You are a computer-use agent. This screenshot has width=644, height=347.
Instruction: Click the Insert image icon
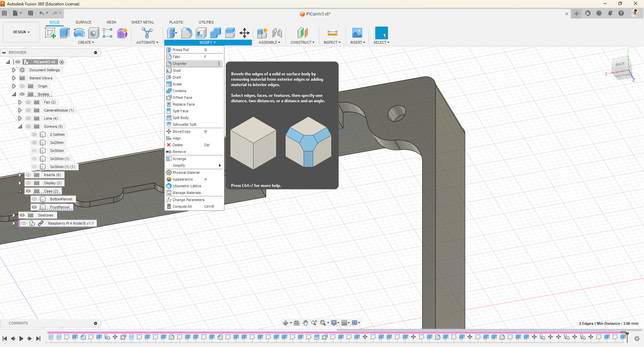tap(357, 33)
